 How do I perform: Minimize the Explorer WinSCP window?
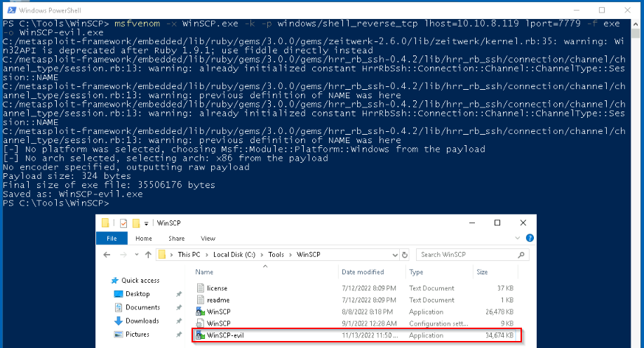coord(472,223)
